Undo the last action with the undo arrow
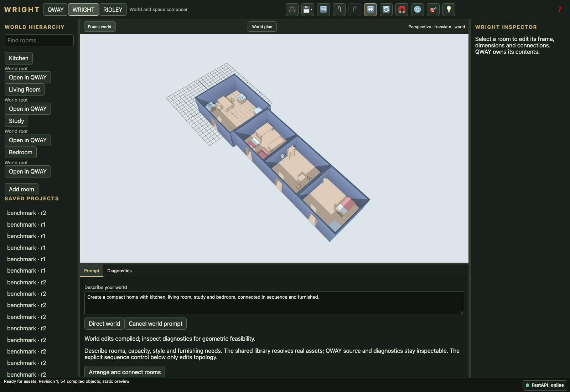This screenshot has height=392, width=570. [339, 10]
